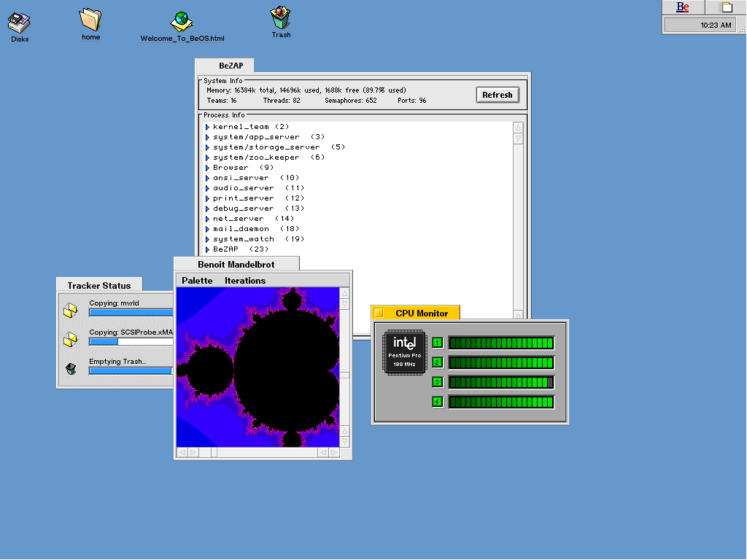Open the home folder icon
Viewport: 747px width, 560px height.
(90, 20)
